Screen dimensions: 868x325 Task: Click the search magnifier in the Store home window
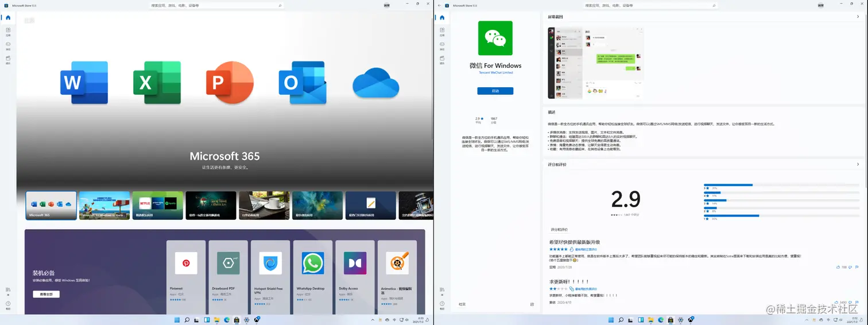(x=280, y=5)
